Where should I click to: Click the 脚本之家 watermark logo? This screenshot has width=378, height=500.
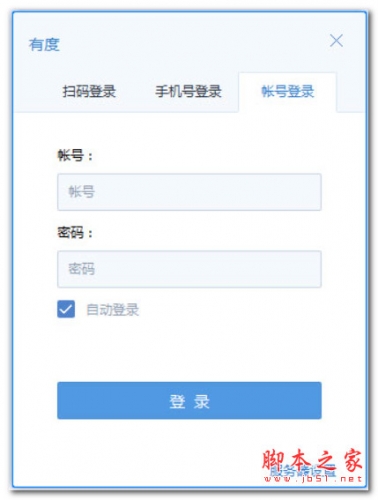click(x=312, y=465)
